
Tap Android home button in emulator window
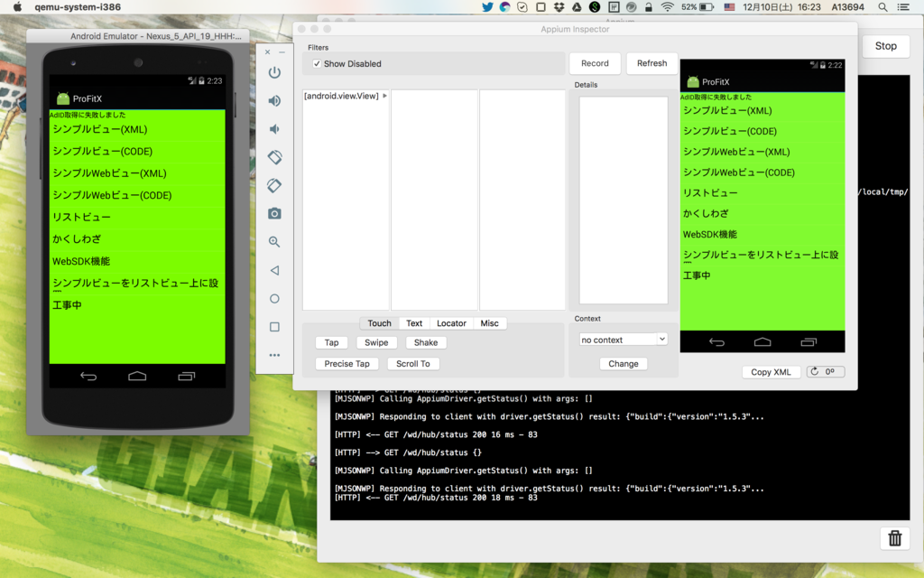point(137,376)
